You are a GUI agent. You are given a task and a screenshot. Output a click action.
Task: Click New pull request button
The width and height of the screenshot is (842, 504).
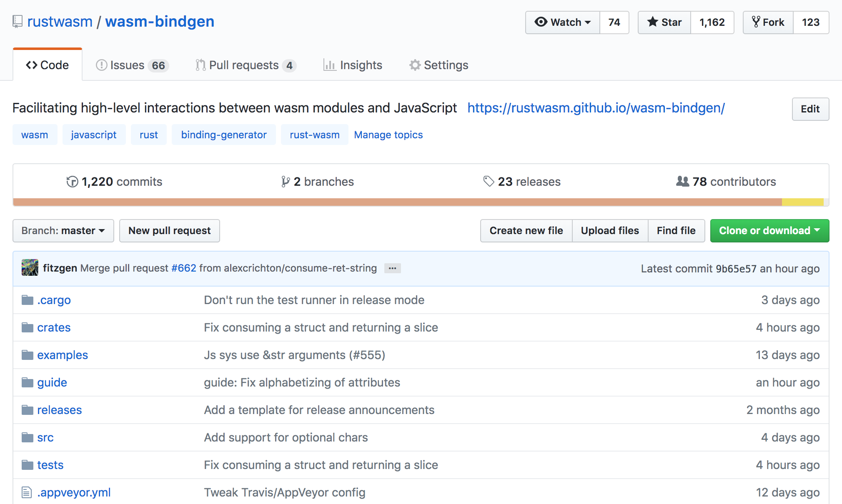point(170,231)
